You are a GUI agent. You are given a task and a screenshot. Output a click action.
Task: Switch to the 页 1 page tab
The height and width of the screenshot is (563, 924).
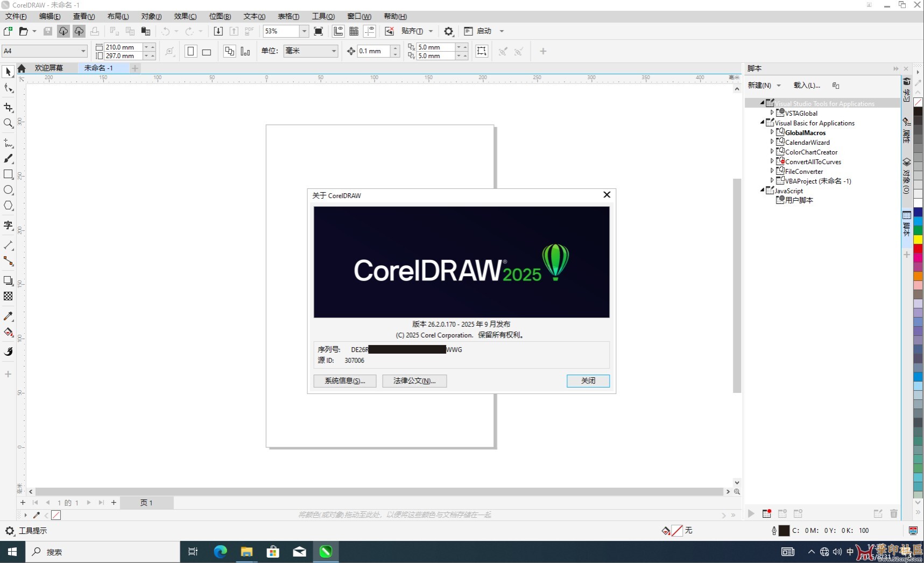(x=146, y=503)
